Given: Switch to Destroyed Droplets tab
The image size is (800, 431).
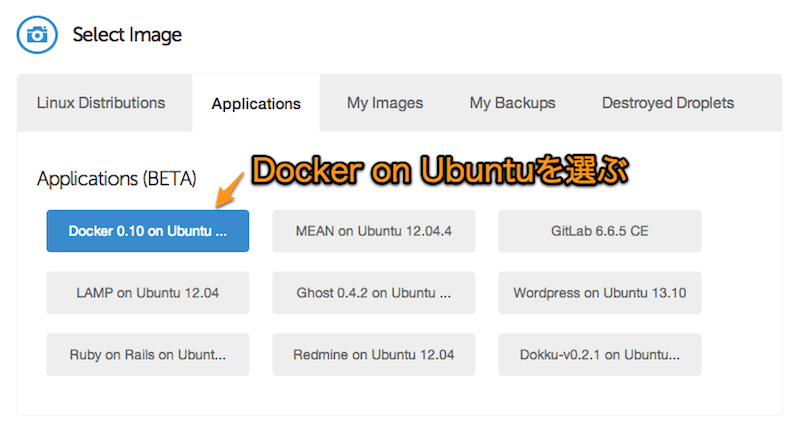Looking at the screenshot, I should pyautogui.click(x=668, y=103).
